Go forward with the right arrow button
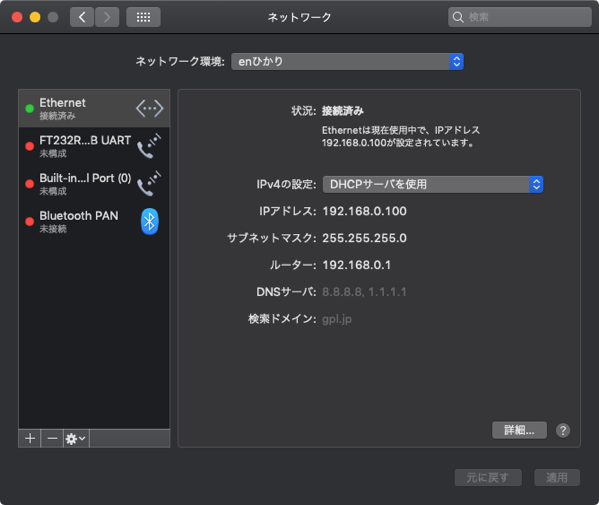The image size is (599, 505). (x=107, y=17)
